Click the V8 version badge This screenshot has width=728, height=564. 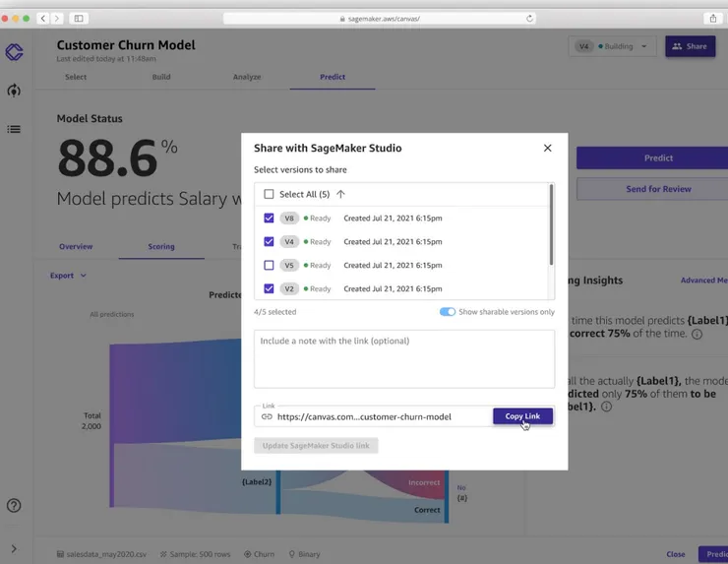click(289, 218)
